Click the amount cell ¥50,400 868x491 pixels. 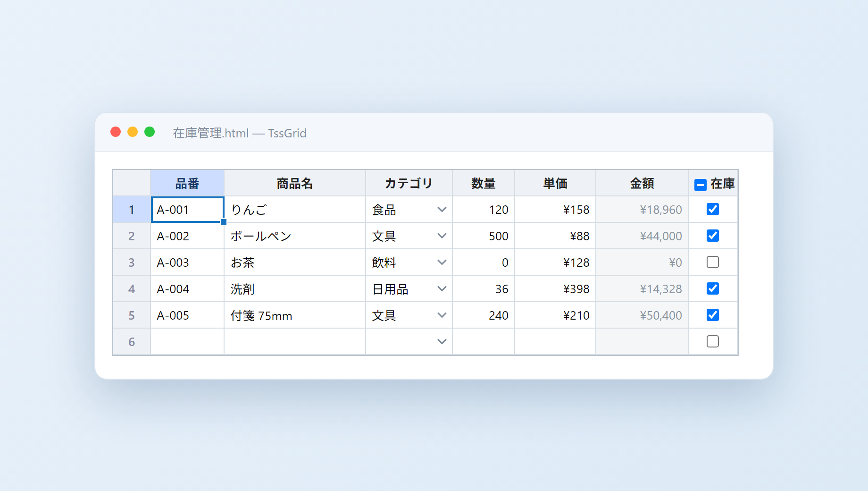click(x=642, y=315)
